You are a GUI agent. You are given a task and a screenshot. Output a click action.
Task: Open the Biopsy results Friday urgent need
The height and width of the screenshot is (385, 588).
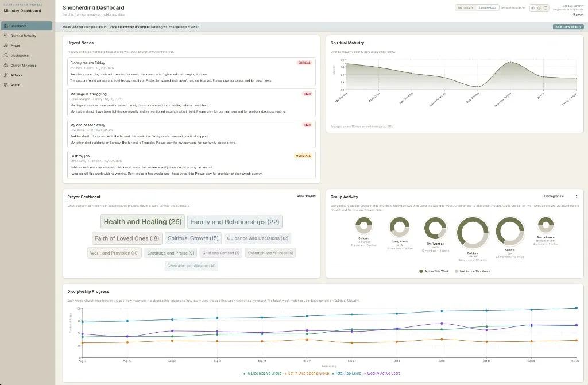[x=192, y=72]
